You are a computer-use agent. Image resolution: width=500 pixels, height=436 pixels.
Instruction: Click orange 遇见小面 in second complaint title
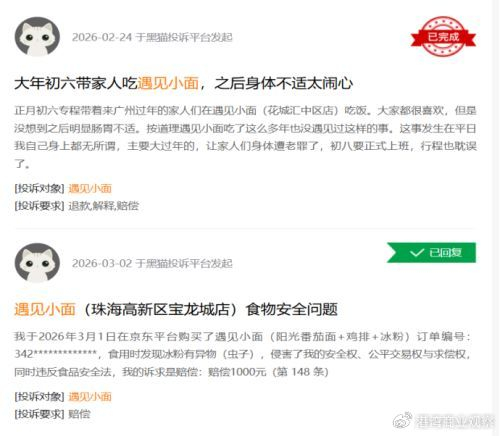point(45,309)
